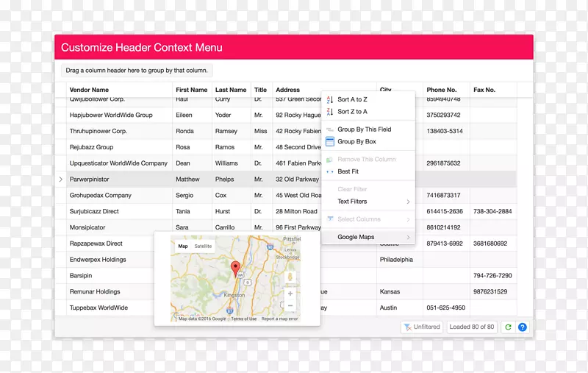Viewport: 588px width, 373px height.
Task: Click the Monsipicator vendor cell
Action: point(119,227)
